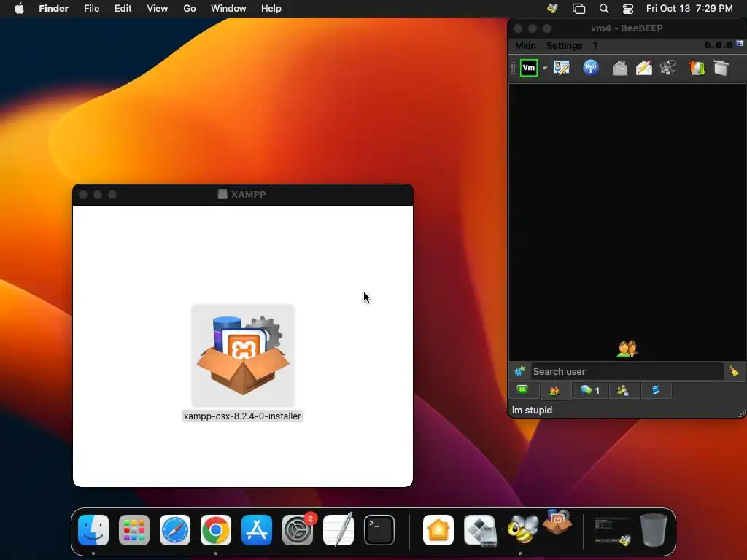747x560 pixels.
Task: Open the Finder menu
Action: pyautogui.click(x=54, y=9)
